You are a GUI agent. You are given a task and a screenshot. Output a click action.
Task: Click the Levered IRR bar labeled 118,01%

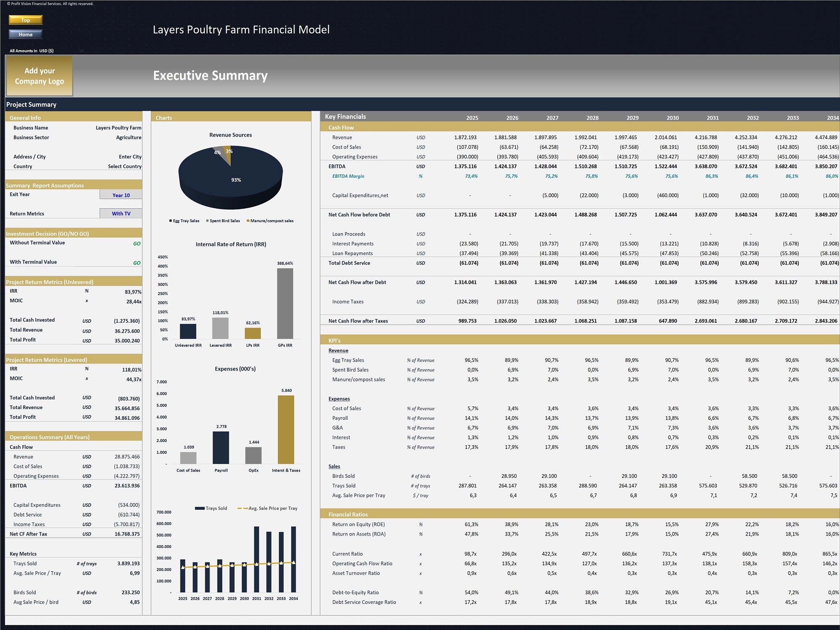tap(220, 328)
